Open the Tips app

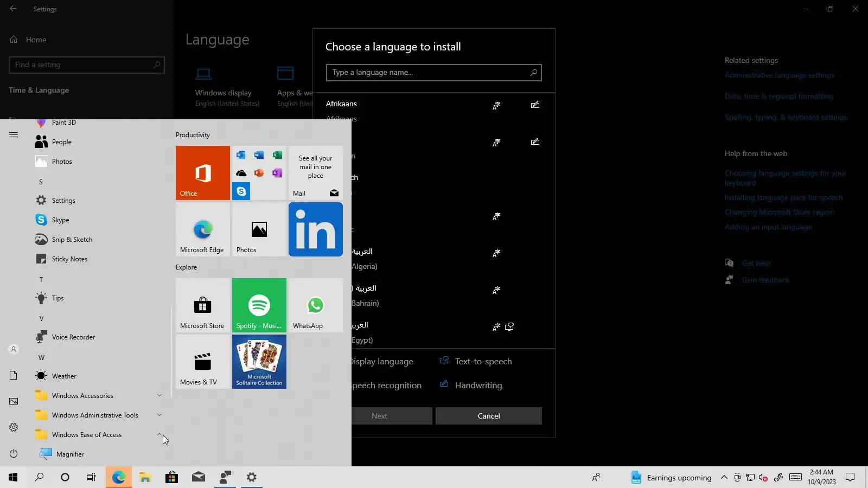coord(98,298)
